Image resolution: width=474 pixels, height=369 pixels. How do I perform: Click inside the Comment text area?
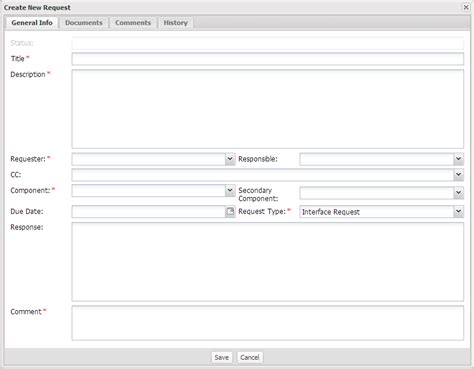click(268, 323)
